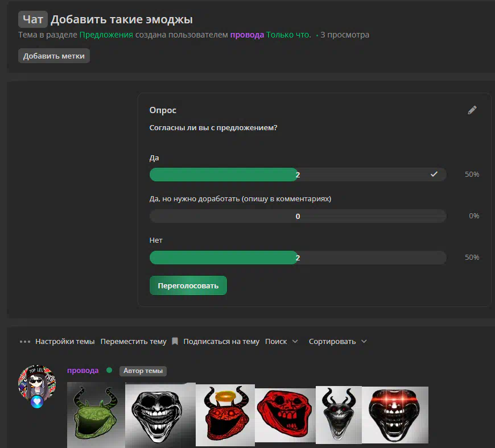This screenshot has width=495, height=448.
Task: Open провода username above the post
Action: [x=82, y=370]
